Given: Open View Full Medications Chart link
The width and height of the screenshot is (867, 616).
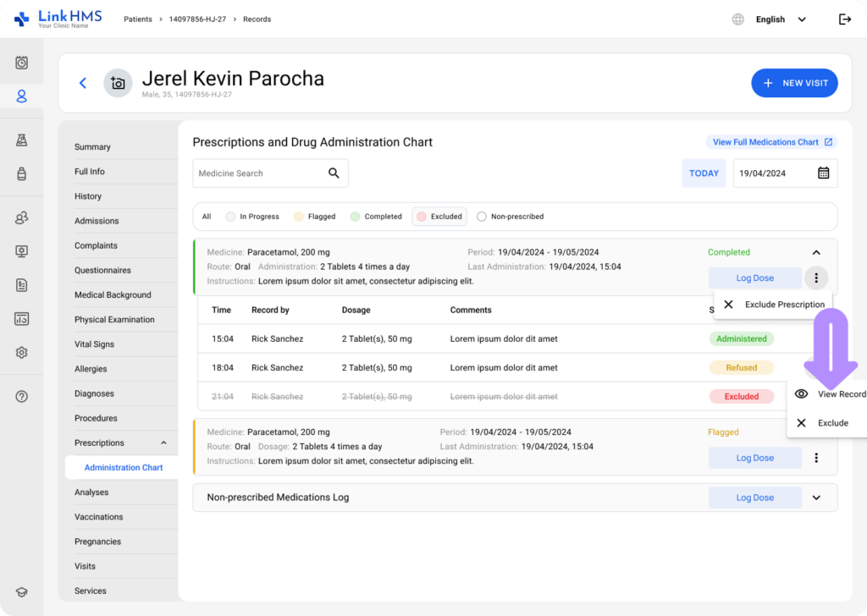Looking at the screenshot, I should [771, 142].
